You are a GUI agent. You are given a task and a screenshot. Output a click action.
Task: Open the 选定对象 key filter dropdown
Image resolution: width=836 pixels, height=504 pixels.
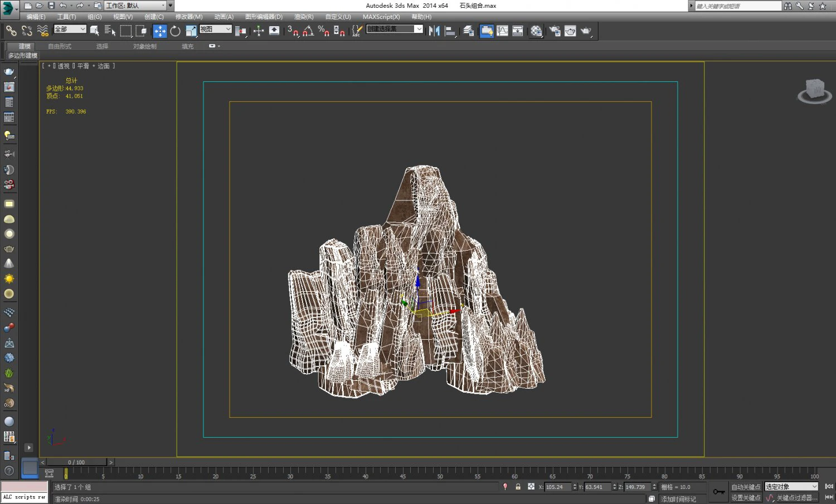tap(791, 486)
